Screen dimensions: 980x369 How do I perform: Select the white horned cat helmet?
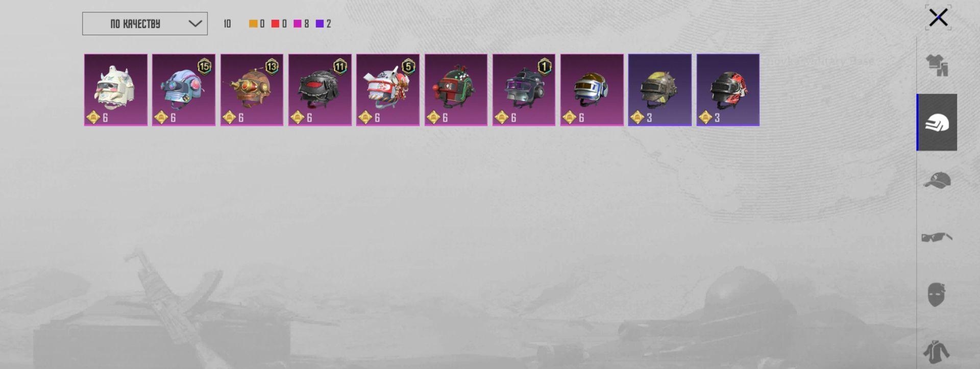pos(116,90)
